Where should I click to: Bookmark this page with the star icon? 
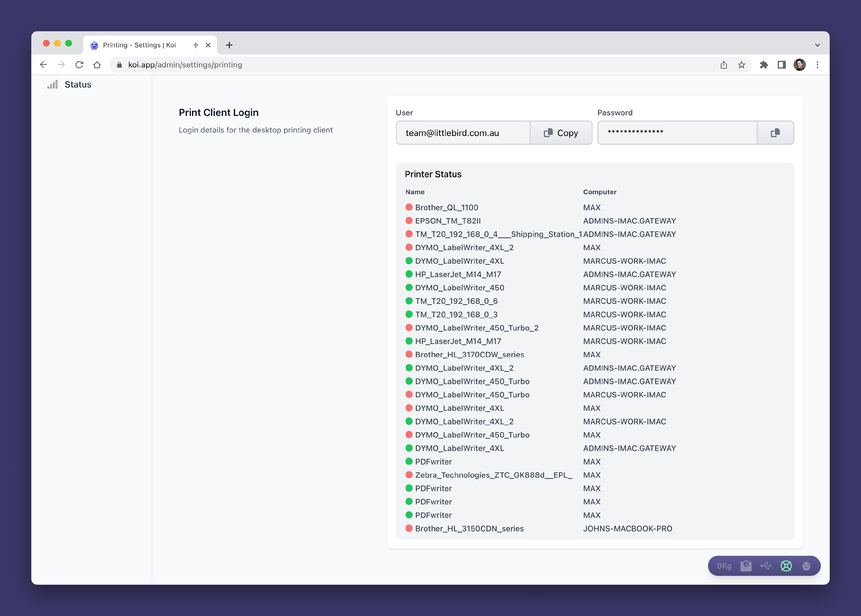(742, 65)
